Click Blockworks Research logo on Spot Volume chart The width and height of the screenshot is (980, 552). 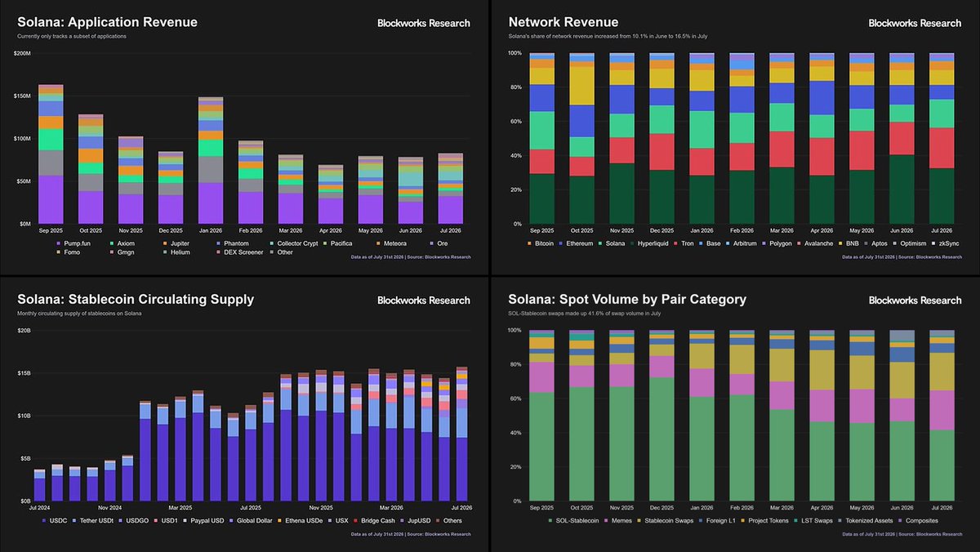(x=915, y=300)
